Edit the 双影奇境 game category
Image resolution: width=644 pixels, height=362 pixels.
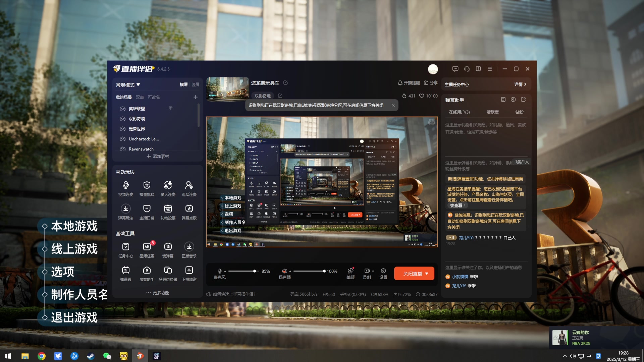280,96
